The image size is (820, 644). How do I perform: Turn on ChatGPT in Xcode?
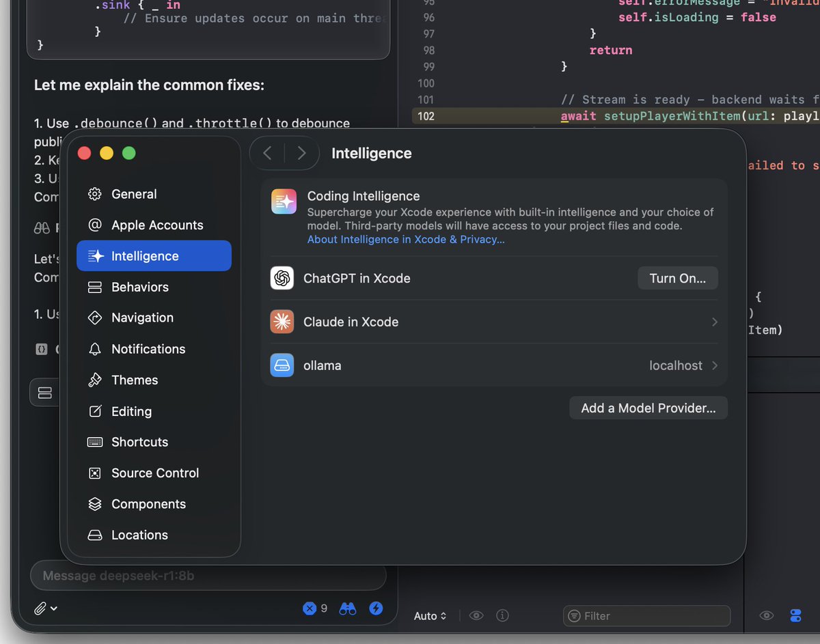[678, 278]
